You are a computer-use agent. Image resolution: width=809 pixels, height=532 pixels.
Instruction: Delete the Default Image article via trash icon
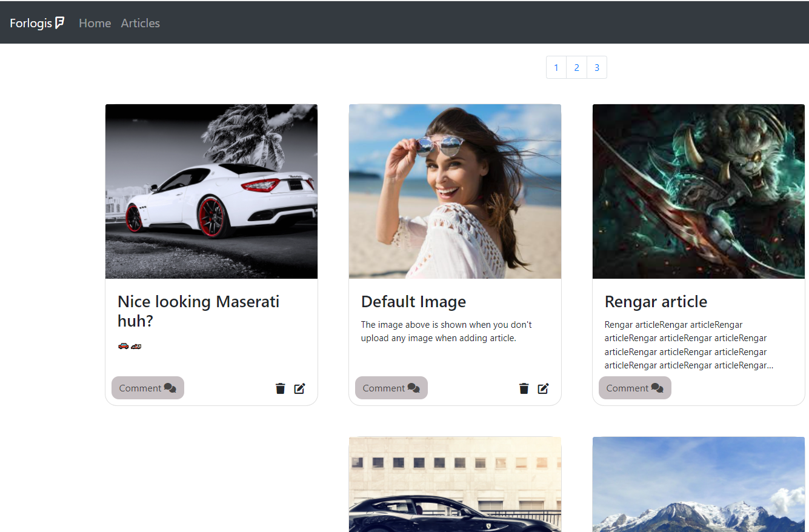click(x=524, y=388)
